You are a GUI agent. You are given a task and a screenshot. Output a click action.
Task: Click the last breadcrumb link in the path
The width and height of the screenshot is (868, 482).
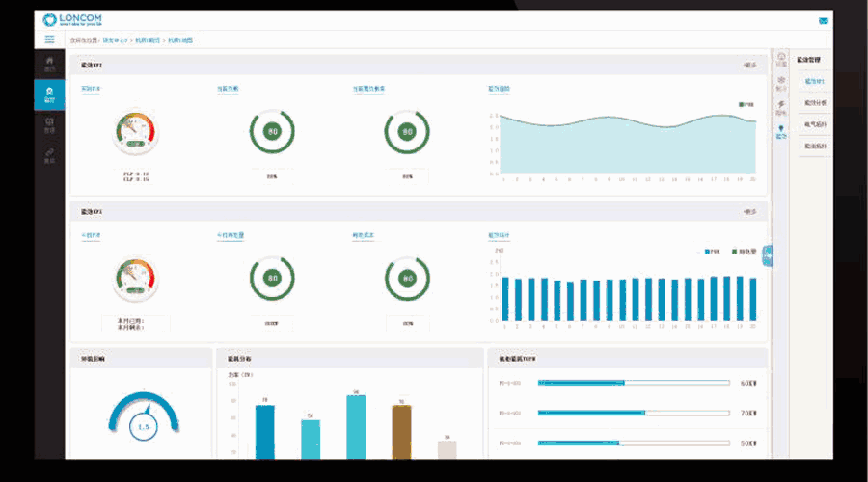[180, 40]
